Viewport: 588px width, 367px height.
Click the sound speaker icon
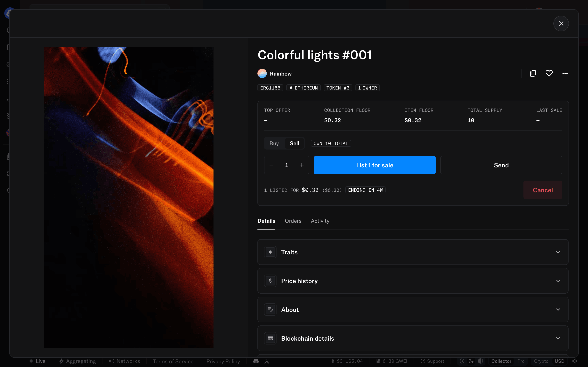point(575,361)
